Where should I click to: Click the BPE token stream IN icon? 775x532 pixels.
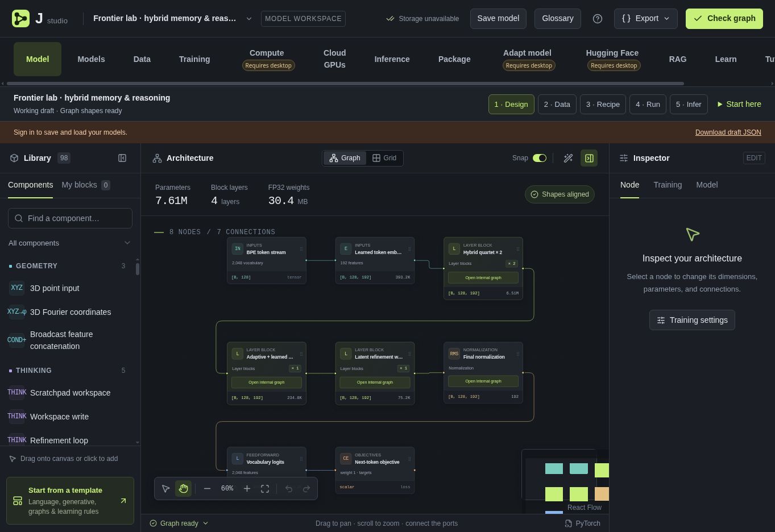pyautogui.click(x=238, y=248)
